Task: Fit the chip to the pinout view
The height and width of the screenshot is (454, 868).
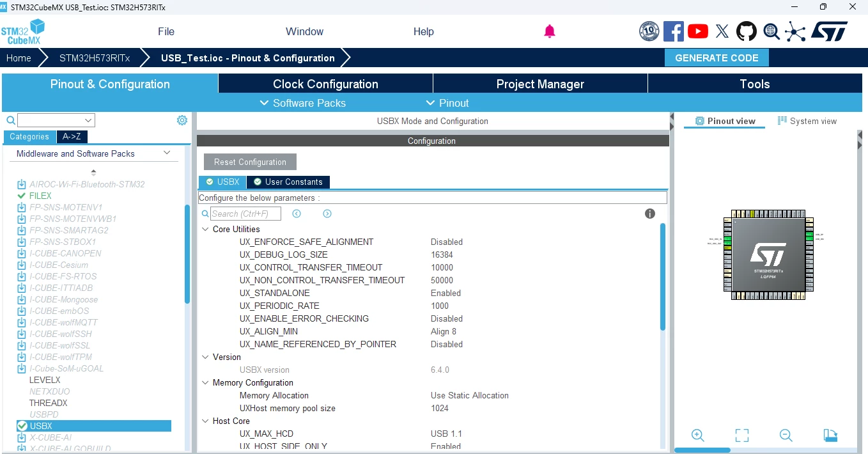Action: 742,435
